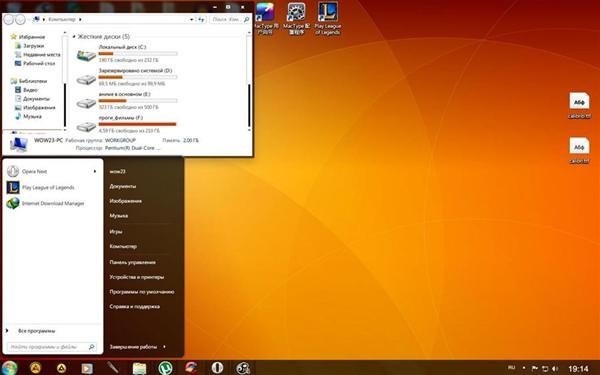This screenshot has height=375, width=600.
Task: Open the address bar history dropdown
Action: click(191, 19)
